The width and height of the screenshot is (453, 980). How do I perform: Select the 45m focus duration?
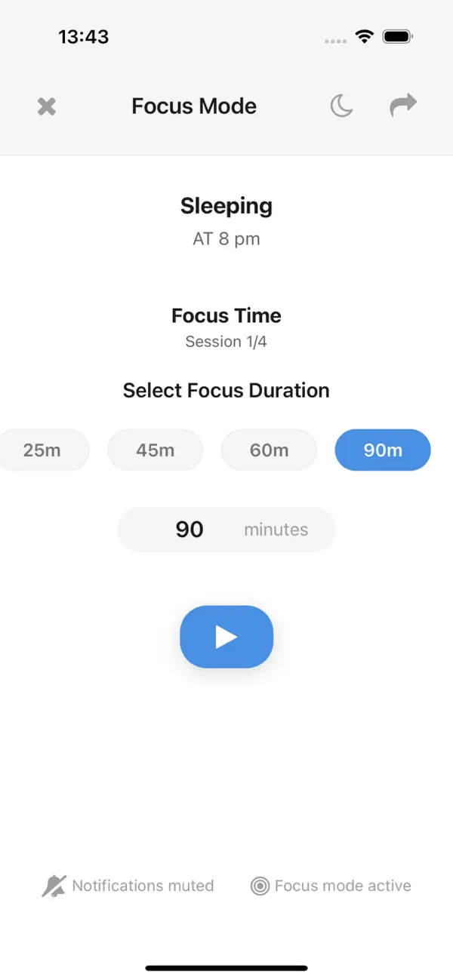pos(155,450)
